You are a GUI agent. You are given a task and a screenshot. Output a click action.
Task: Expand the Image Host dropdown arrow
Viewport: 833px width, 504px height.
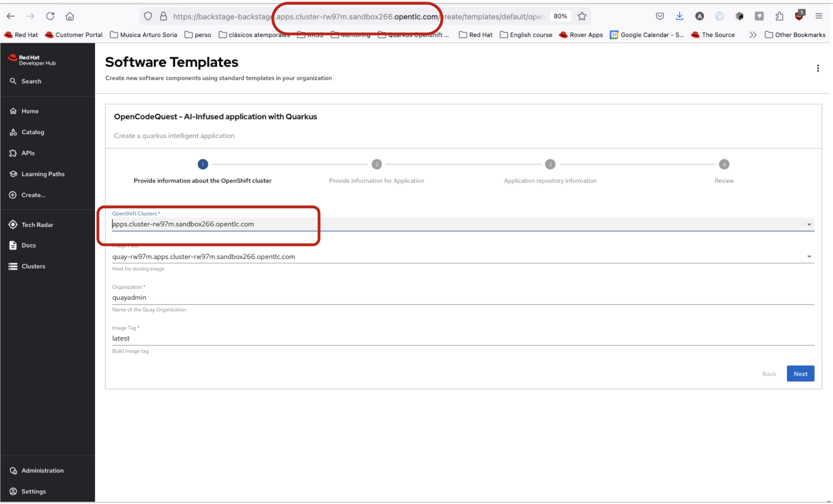click(809, 257)
